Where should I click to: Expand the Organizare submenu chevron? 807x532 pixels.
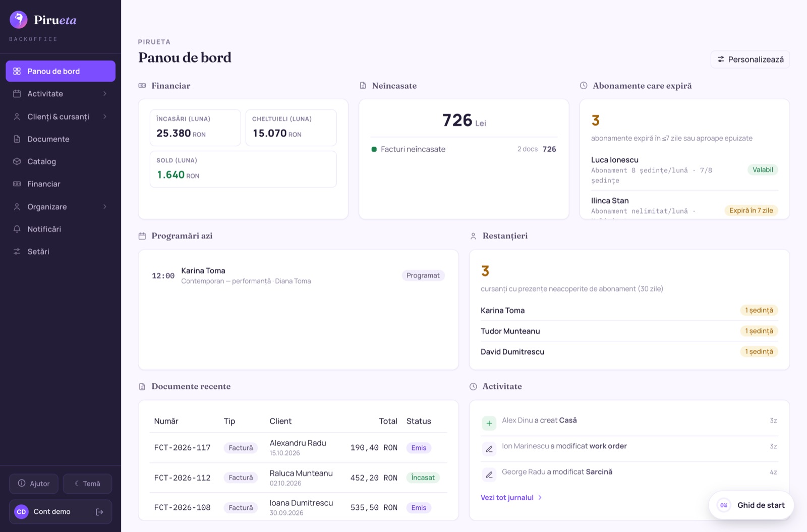pyautogui.click(x=105, y=207)
